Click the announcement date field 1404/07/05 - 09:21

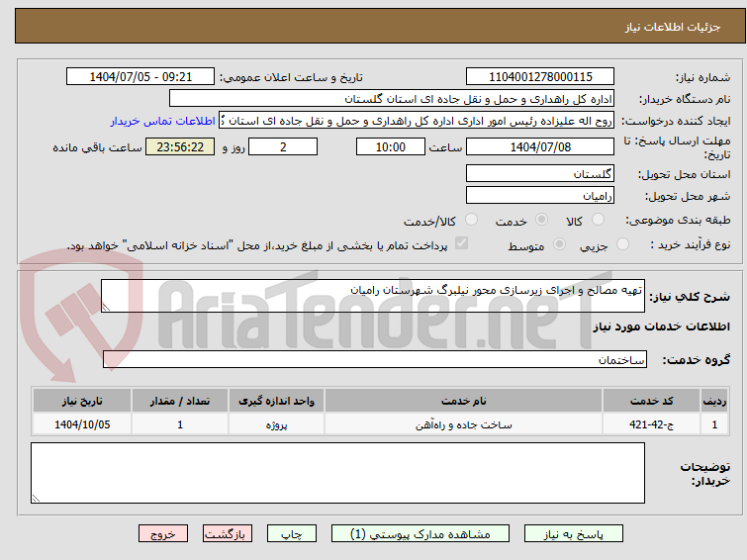pyautogui.click(x=140, y=77)
